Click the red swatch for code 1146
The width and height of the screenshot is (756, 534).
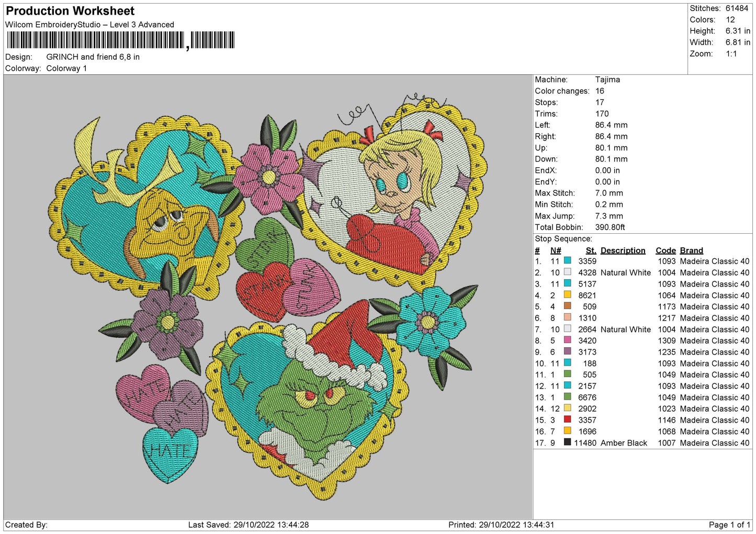[567, 419]
